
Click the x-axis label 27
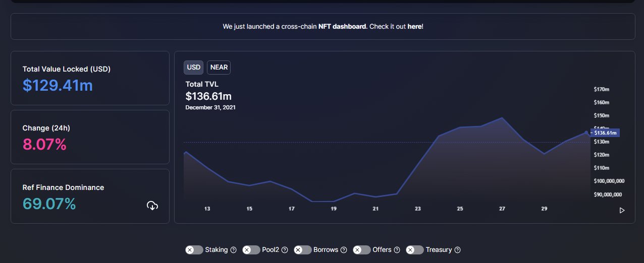(502, 209)
